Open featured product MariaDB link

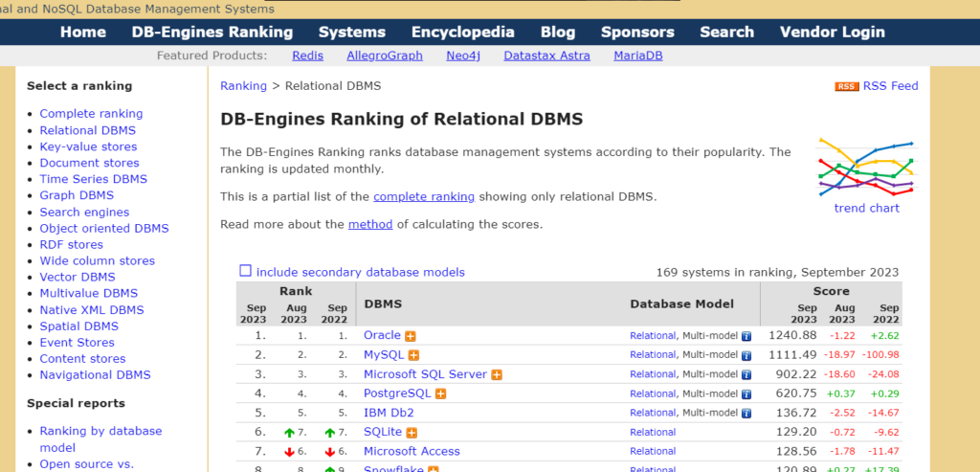point(638,56)
